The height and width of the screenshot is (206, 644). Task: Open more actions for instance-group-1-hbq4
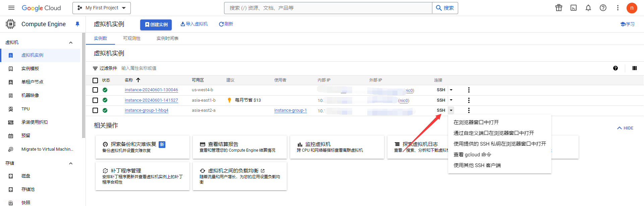(469, 110)
